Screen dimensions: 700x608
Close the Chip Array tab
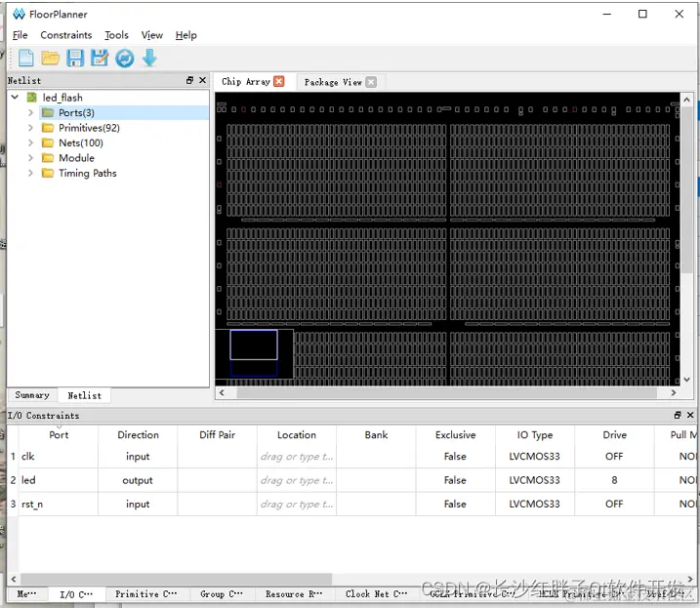(x=279, y=81)
